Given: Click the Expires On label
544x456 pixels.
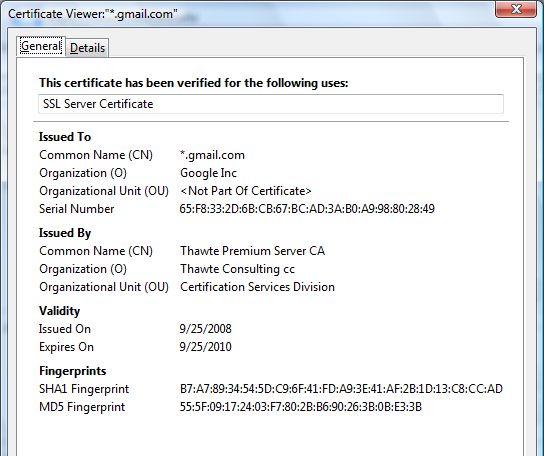Looking at the screenshot, I should point(66,347).
